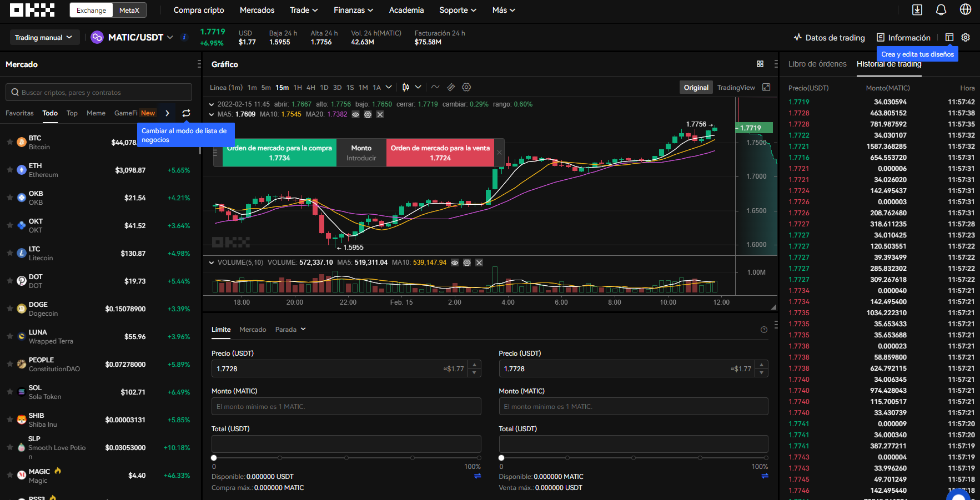Open VOLUME indicator settings gear
980x500 pixels.
tap(467, 262)
